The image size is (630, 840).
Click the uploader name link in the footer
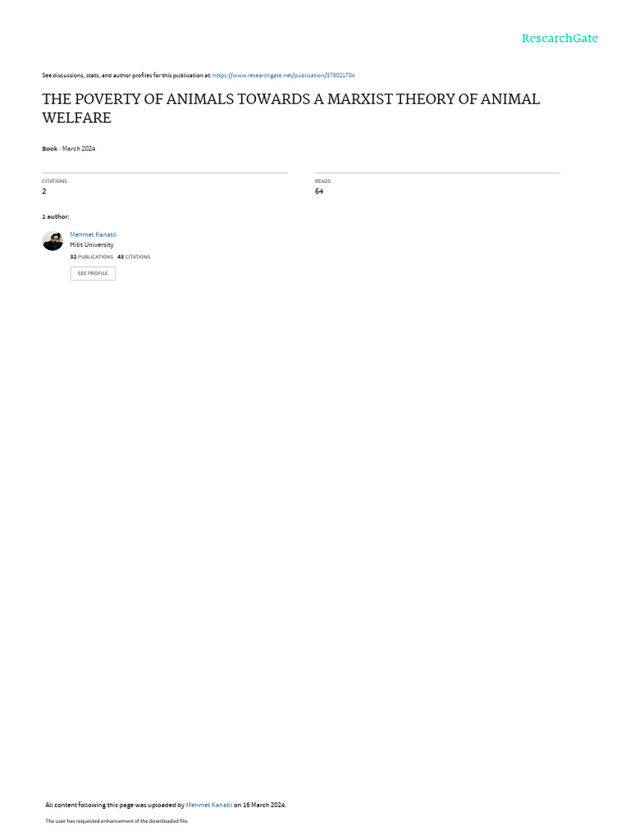[x=209, y=805]
